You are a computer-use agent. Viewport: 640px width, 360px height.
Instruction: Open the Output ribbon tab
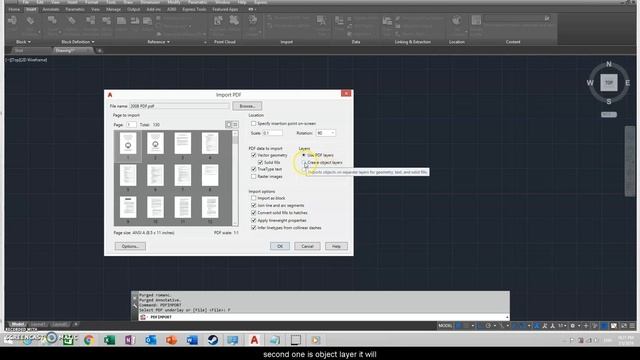click(133, 9)
